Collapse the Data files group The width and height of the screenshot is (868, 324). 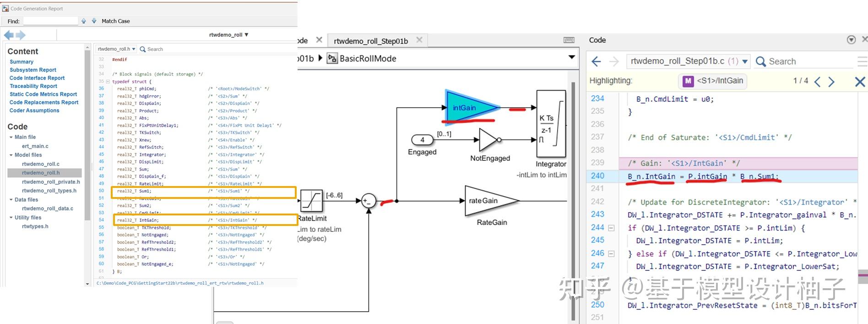coord(11,200)
